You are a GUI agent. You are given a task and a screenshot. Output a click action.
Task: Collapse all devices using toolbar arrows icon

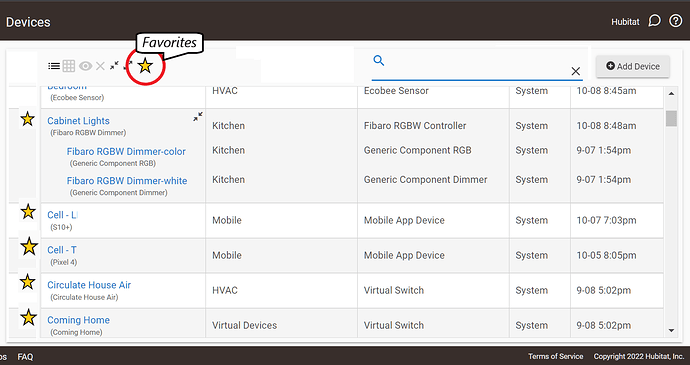(114, 66)
